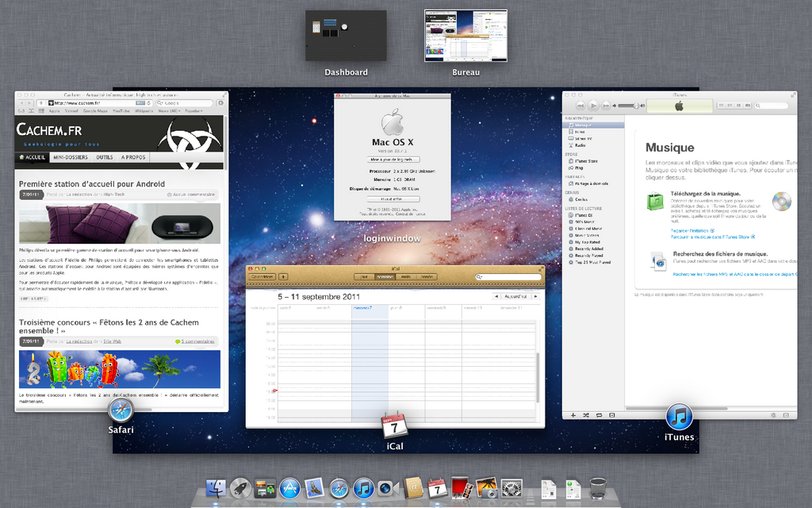Open Top Sites grid icon in Safari
812x508 pixels.
41,111
